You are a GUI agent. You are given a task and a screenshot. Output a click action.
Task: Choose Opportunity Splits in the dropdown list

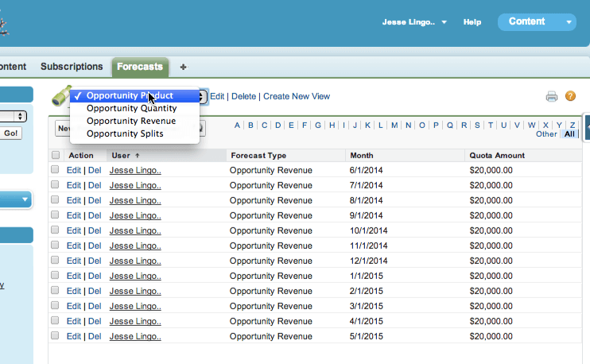pos(125,134)
